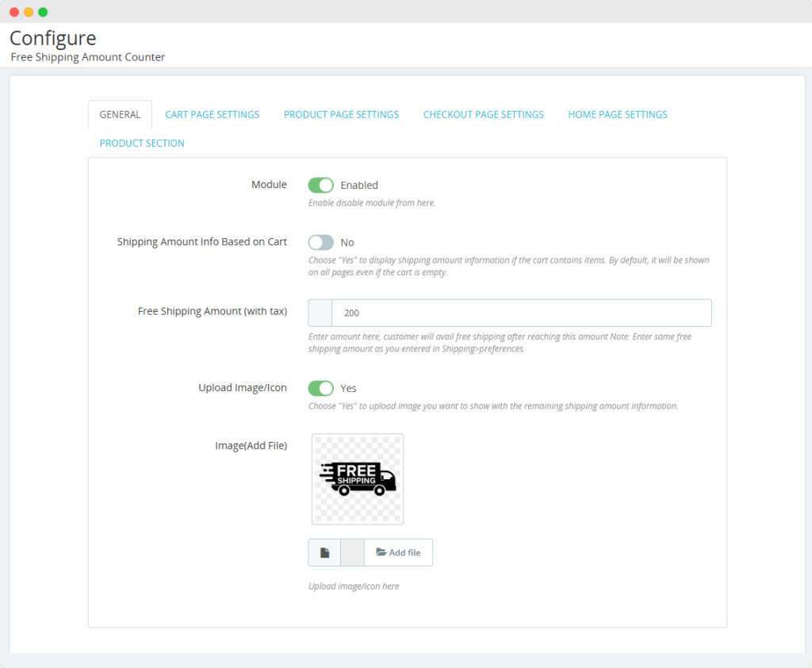This screenshot has width=812, height=668.
Task: Switch to the General tab
Action: pyautogui.click(x=120, y=114)
